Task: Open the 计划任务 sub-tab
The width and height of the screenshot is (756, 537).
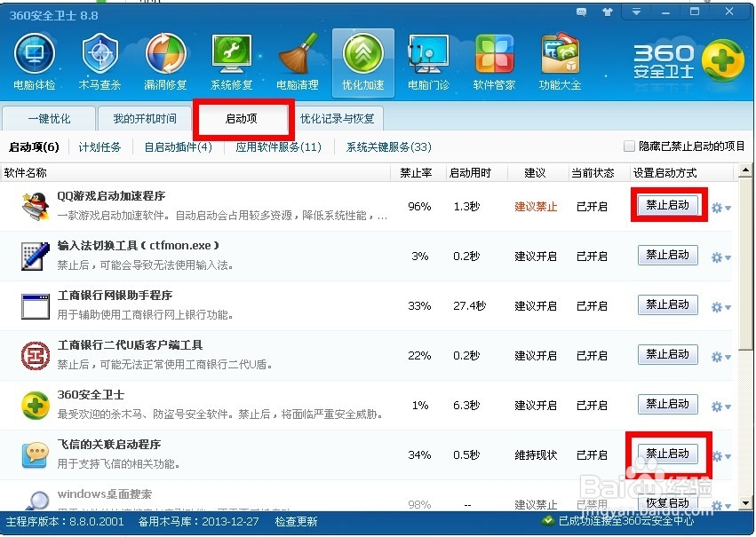Action: tap(99, 146)
